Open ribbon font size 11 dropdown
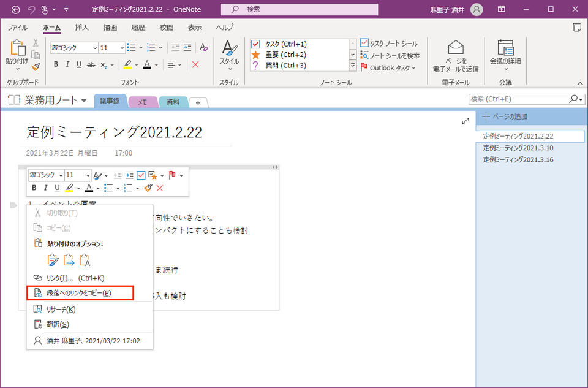 pos(122,48)
